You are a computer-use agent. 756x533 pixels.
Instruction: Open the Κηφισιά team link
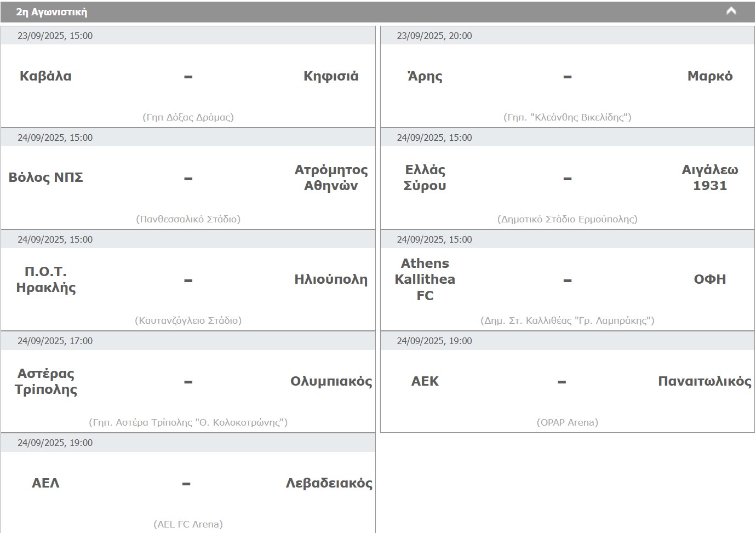[x=331, y=76]
